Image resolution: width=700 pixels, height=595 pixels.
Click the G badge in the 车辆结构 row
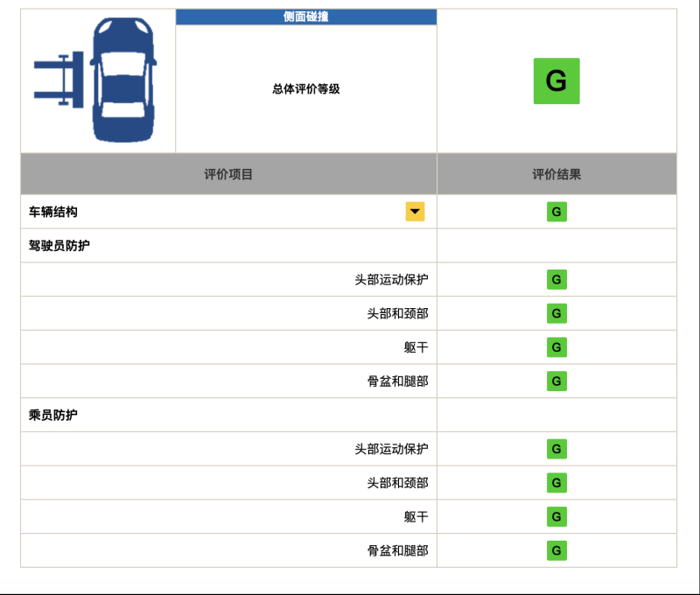click(x=556, y=212)
